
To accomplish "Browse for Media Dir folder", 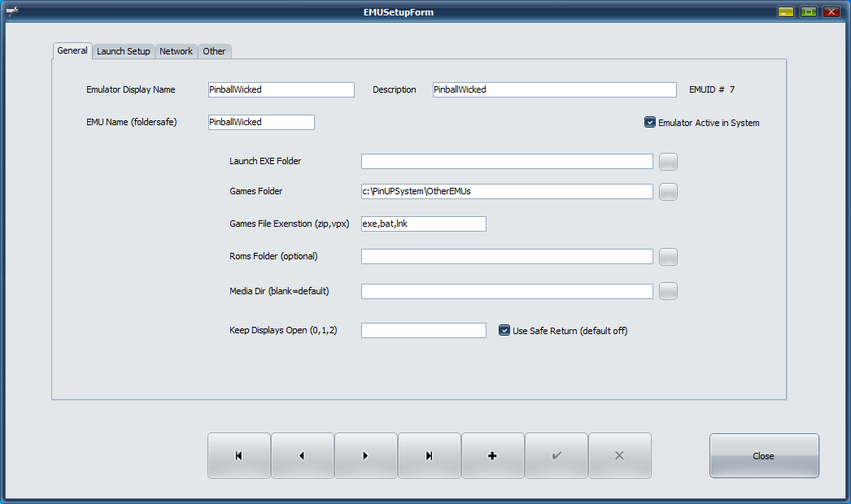I will pyautogui.click(x=668, y=291).
